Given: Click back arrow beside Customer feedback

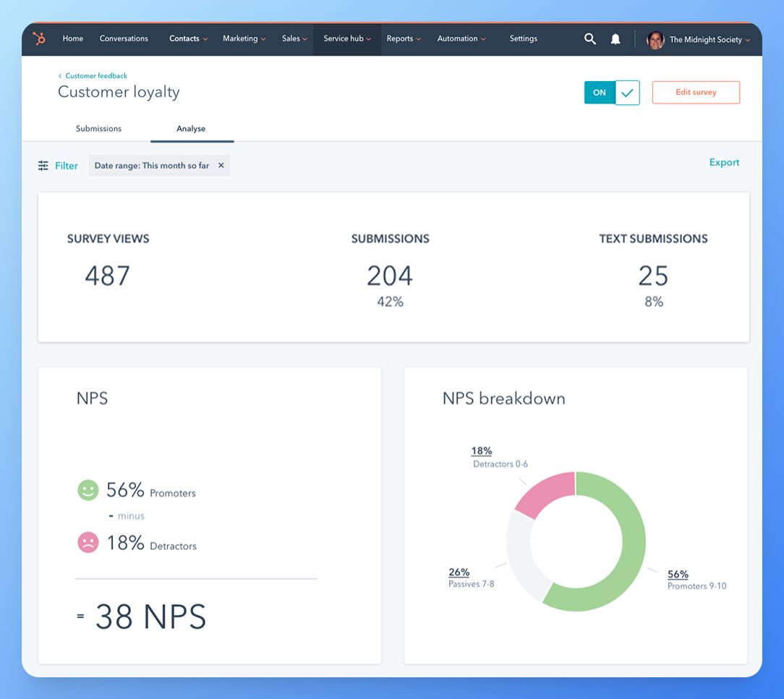Looking at the screenshot, I should (x=60, y=76).
